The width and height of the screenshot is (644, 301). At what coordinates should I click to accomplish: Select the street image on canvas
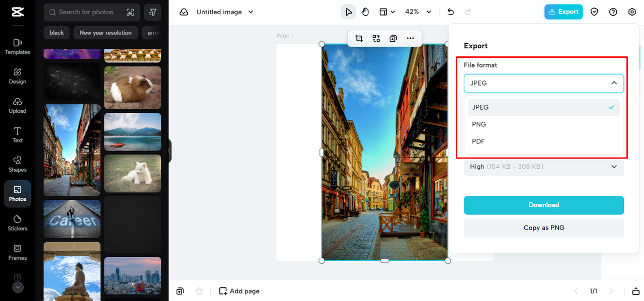click(x=385, y=152)
